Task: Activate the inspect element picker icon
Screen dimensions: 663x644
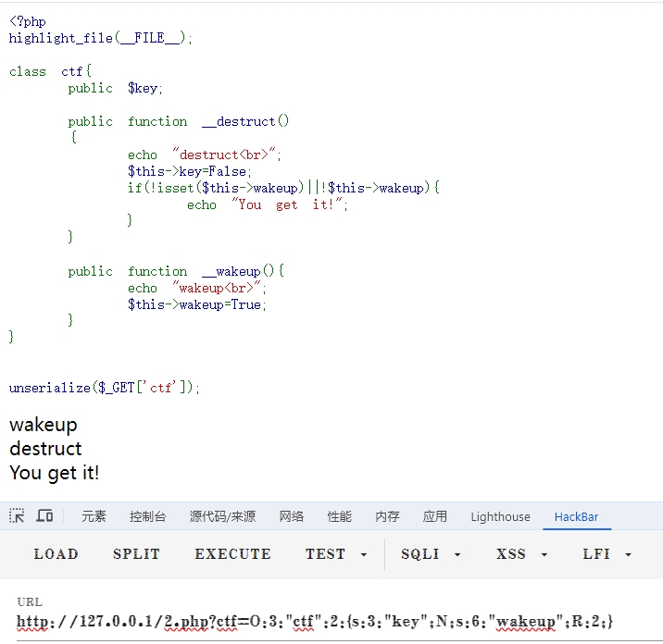Action: pyautogui.click(x=17, y=516)
